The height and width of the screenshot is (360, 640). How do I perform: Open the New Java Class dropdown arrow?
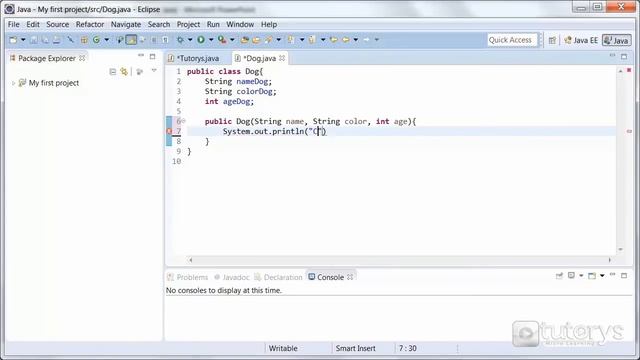(107, 40)
